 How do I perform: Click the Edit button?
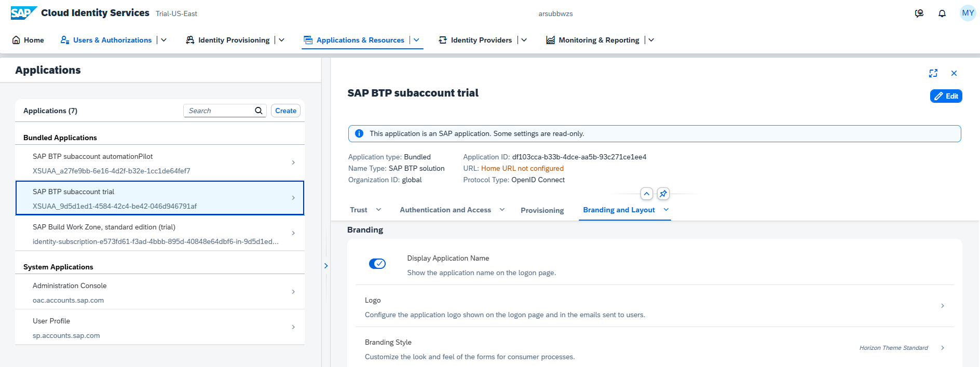[946, 96]
